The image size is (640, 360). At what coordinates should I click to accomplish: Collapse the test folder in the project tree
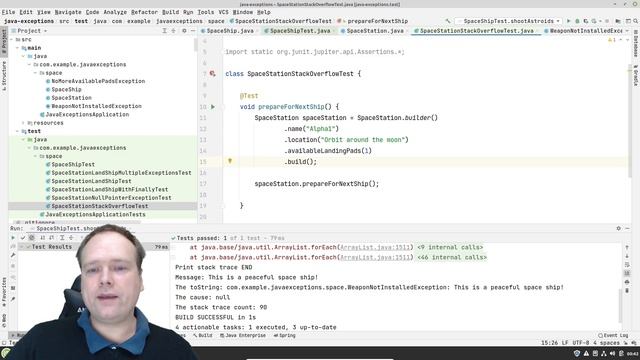18,131
